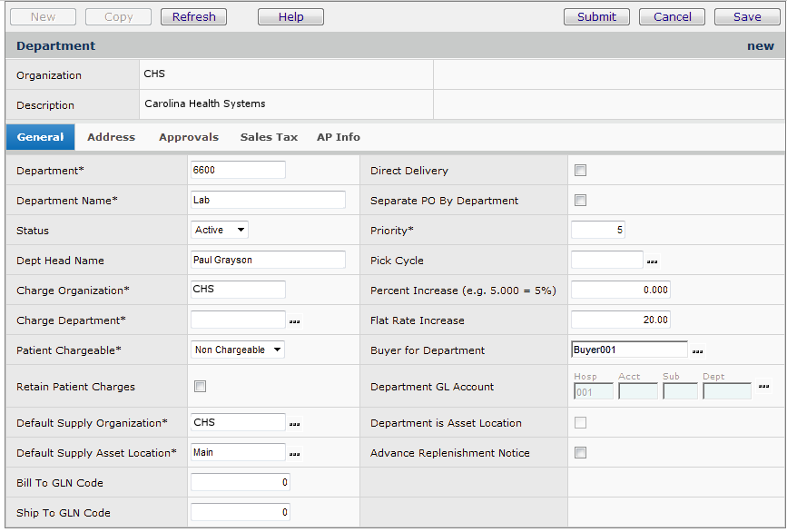Open lookup for Default Supply Asset Location
The height and width of the screenshot is (532, 787).
point(295,453)
